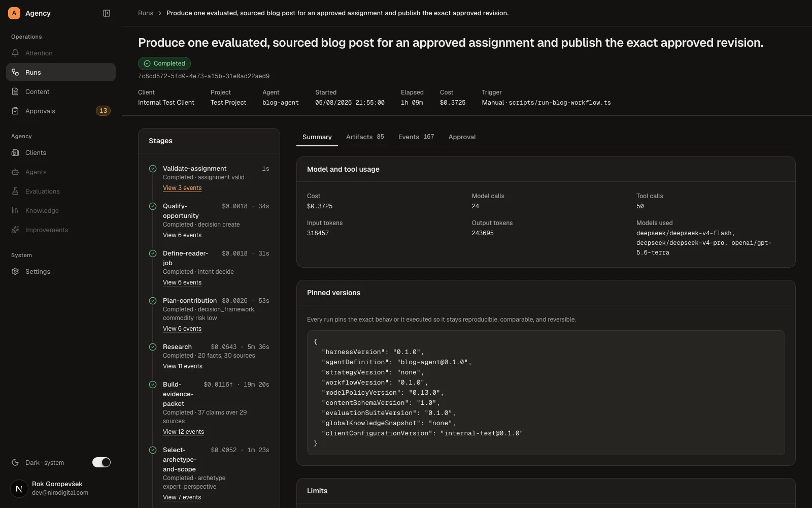Image resolution: width=812 pixels, height=508 pixels.
Task: Open View 11 events under Research
Action: point(183,366)
